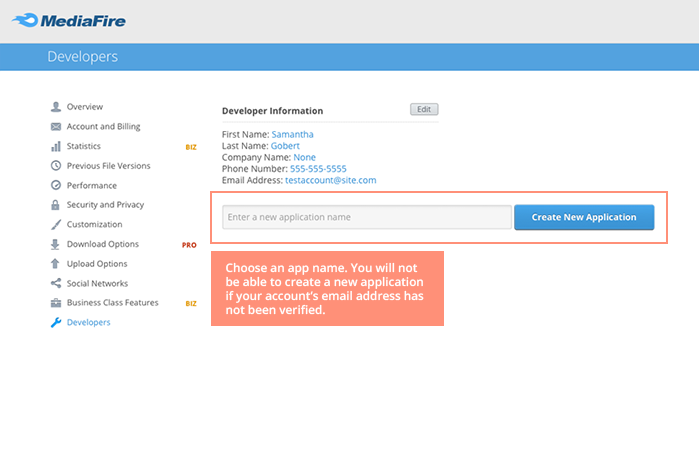Click the Upload Options arrow icon

click(x=56, y=264)
